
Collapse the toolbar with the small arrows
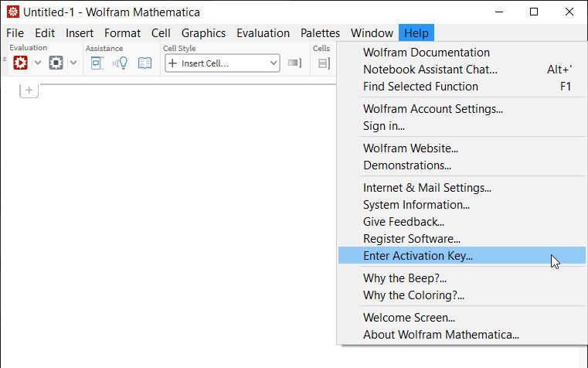tap(5, 59)
